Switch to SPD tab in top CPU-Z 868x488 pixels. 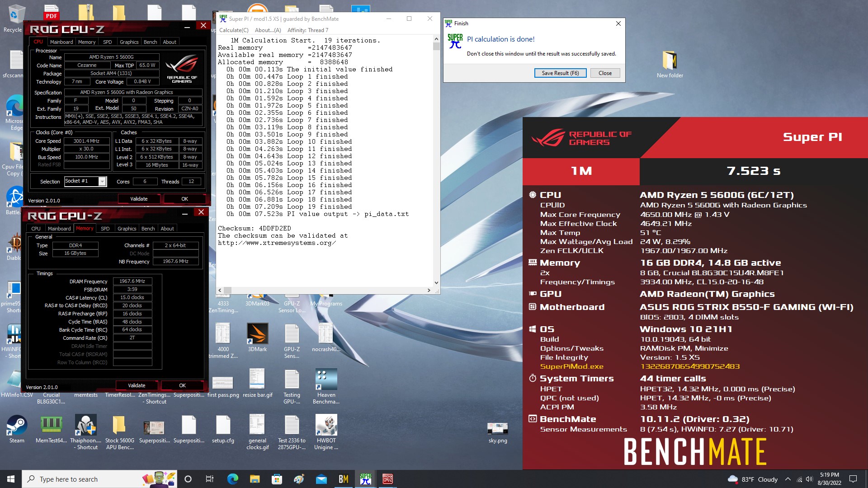[x=107, y=42]
